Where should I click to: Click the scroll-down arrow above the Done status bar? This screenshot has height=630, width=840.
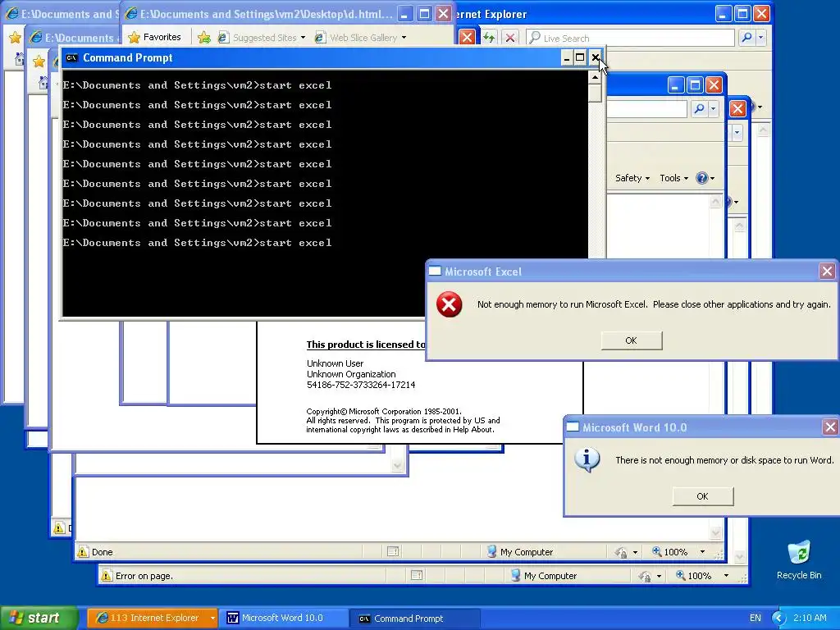tap(715, 532)
